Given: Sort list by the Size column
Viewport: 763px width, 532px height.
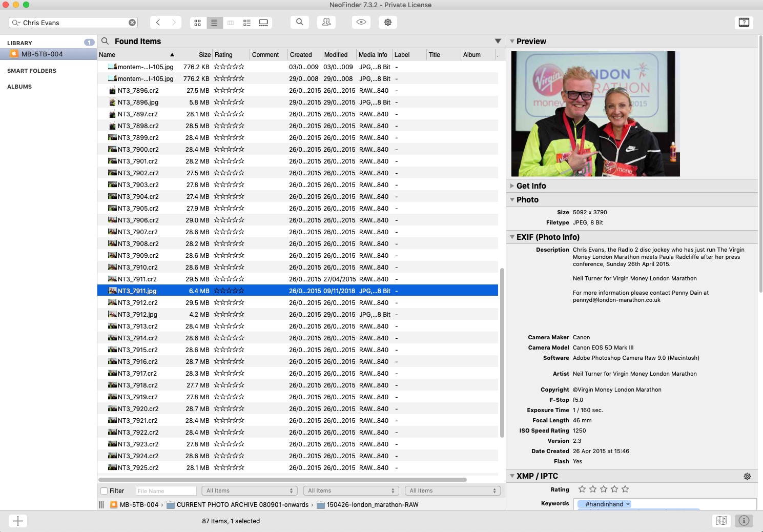Looking at the screenshot, I should tap(204, 55).
